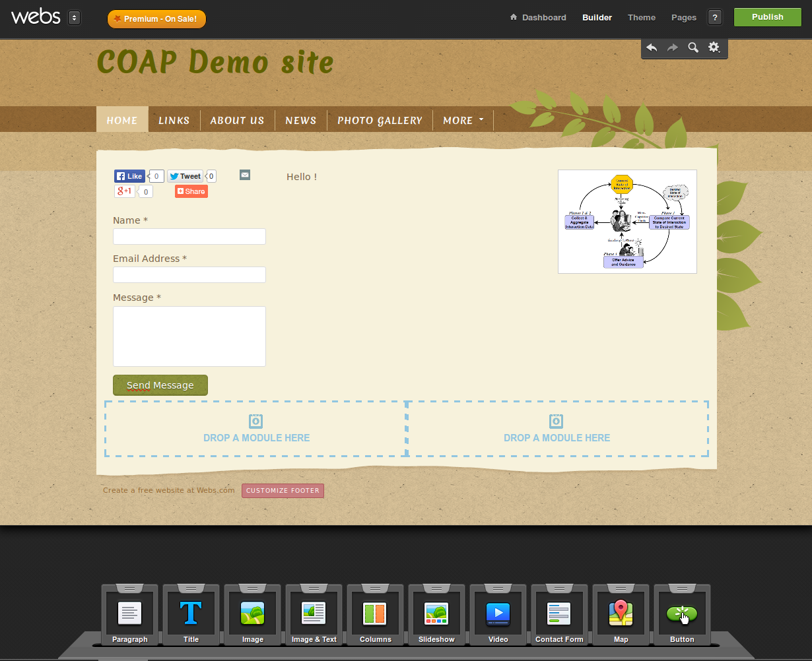Choose the Image module icon
The image size is (812, 661).
(x=252, y=614)
